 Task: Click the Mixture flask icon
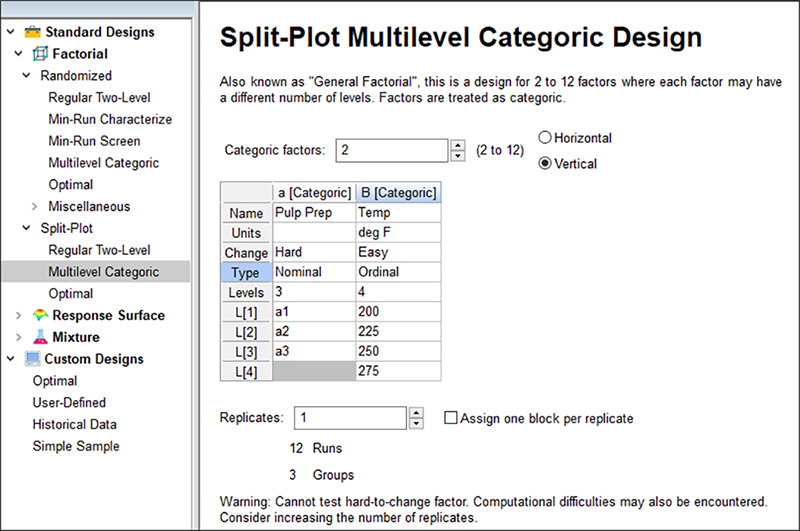pos(40,338)
